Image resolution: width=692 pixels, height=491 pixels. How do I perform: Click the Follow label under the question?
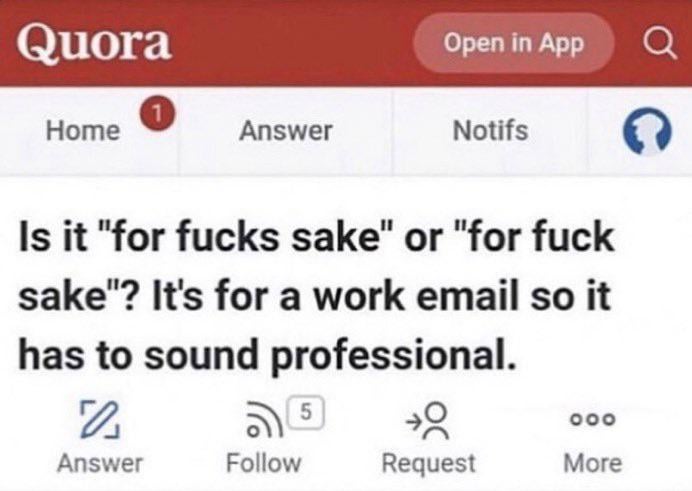263,463
